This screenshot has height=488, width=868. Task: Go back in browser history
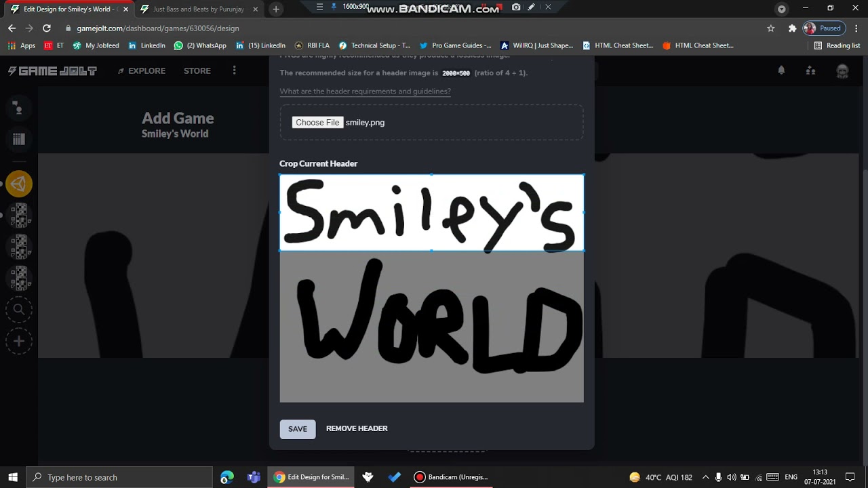[12, 28]
